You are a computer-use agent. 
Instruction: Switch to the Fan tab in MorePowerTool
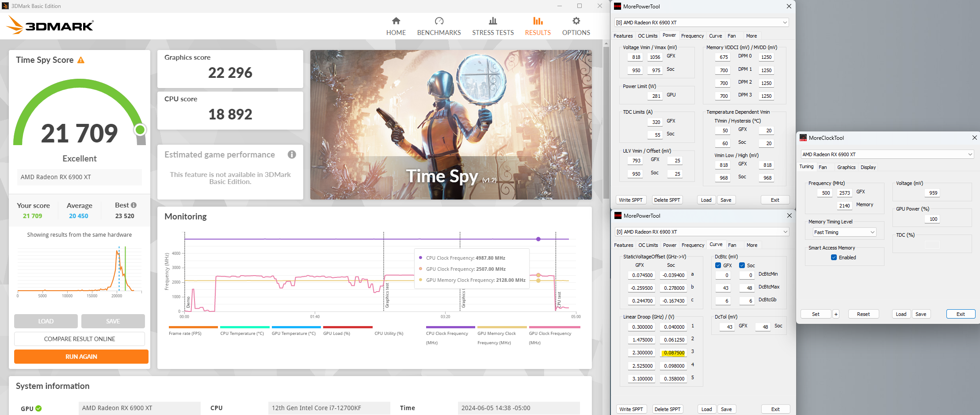click(x=732, y=36)
